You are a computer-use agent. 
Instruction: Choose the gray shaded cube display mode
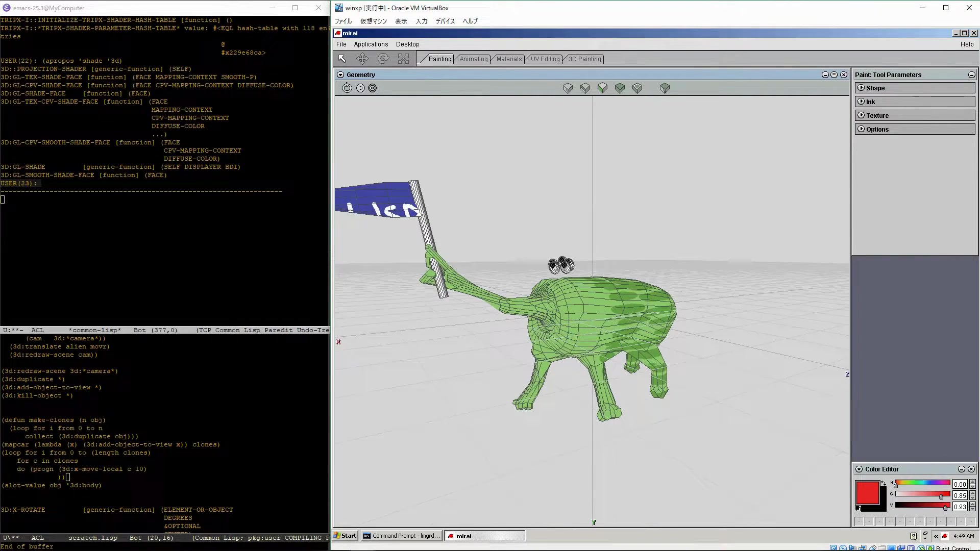point(585,88)
